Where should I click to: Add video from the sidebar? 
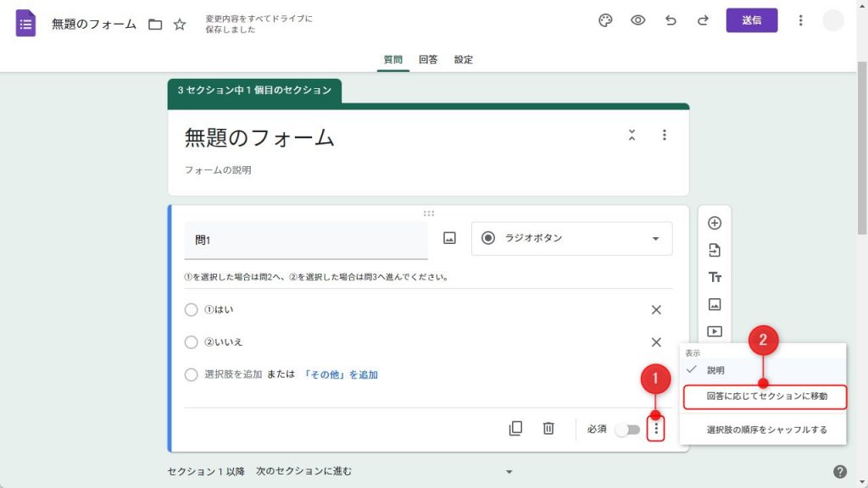714,331
